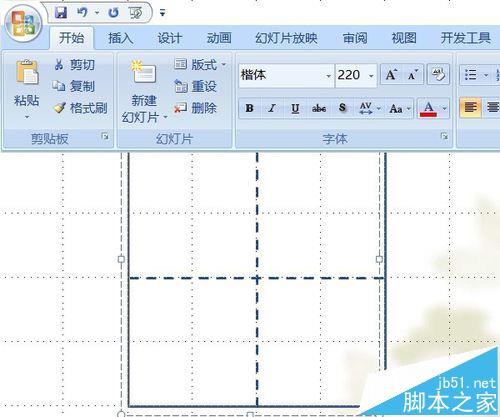This screenshot has height=417, width=500.
Task: Select the bottom center sizing handle
Action: [250, 414]
